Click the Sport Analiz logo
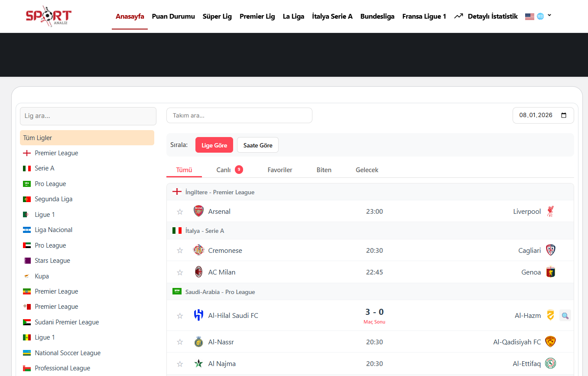This screenshot has width=588, height=376. [49, 16]
